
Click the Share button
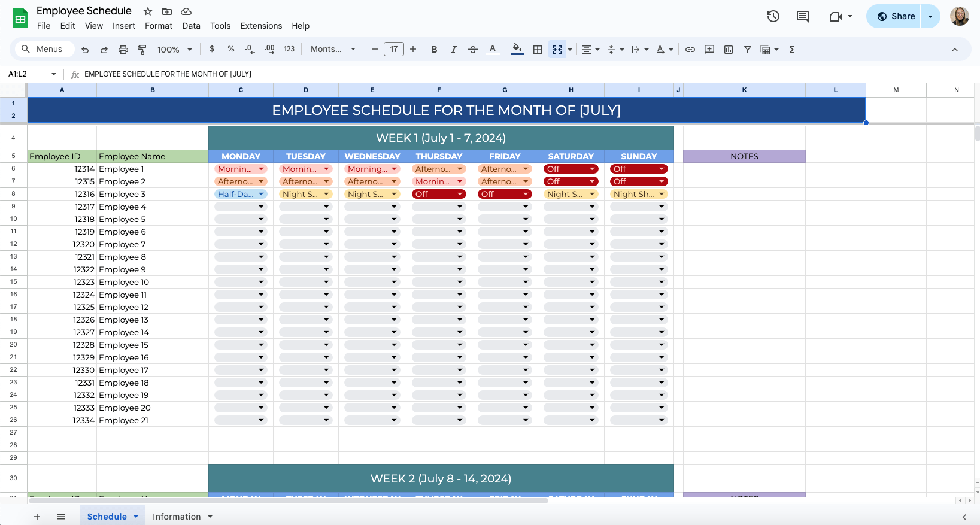[896, 16]
